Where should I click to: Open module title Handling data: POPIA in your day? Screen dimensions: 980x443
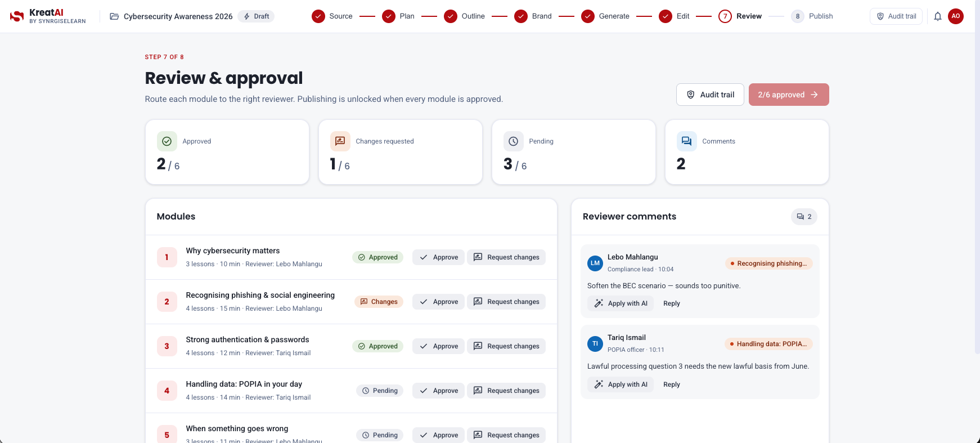coord(244,384)
